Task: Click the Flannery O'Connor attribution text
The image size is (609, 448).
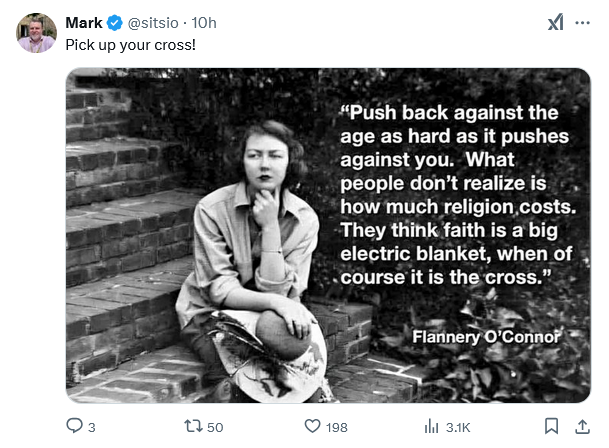Action: point(486,337)
